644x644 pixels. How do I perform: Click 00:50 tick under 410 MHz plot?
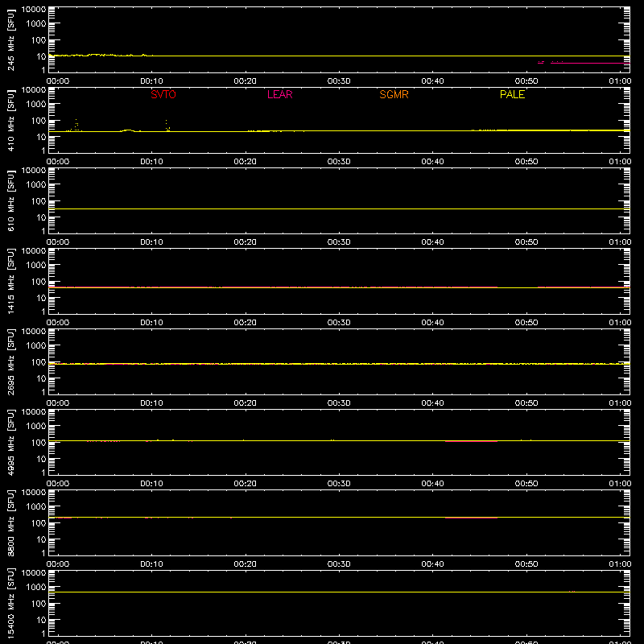point(526,162)
